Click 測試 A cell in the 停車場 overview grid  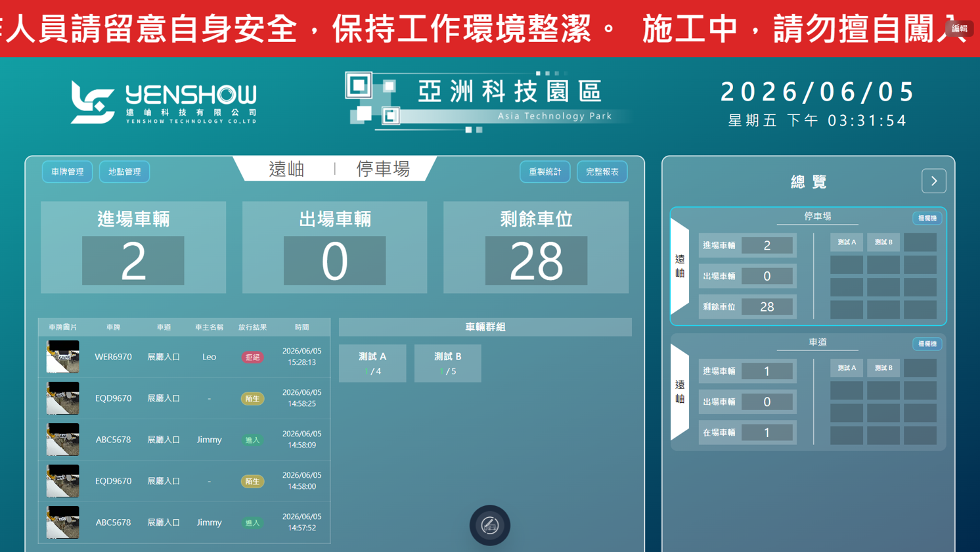pyautogui.click(x=847, y=242)
